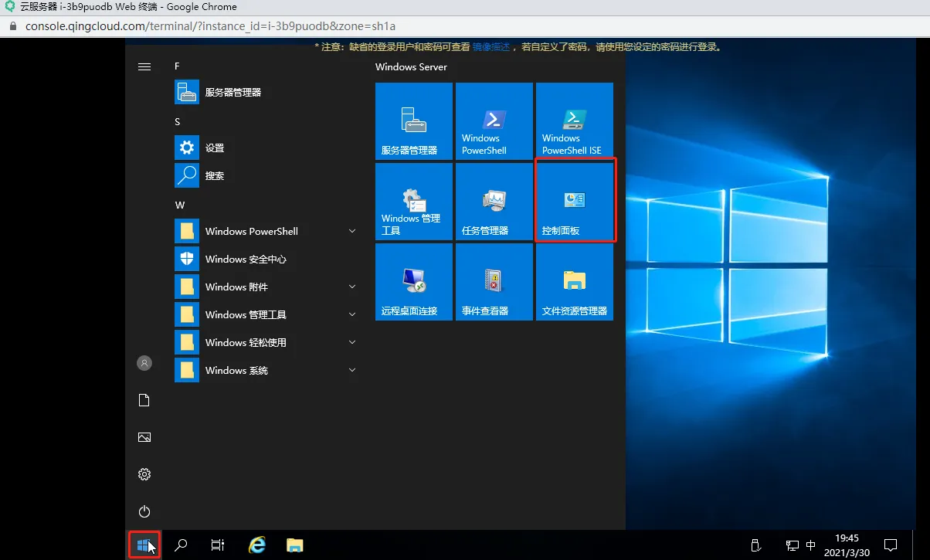Start 任务管理器 from its tile
This screenshot has width=930, height=560.
coord(494,201)
